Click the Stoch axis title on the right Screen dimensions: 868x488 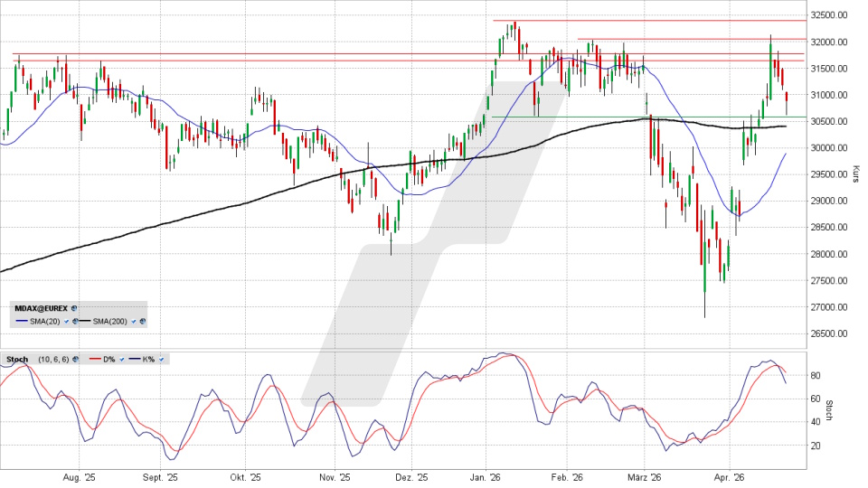829,410
